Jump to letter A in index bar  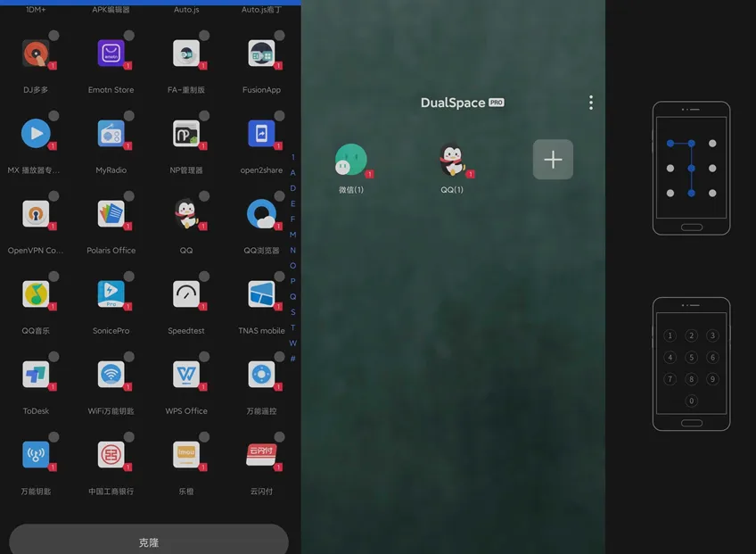point(292,172)
